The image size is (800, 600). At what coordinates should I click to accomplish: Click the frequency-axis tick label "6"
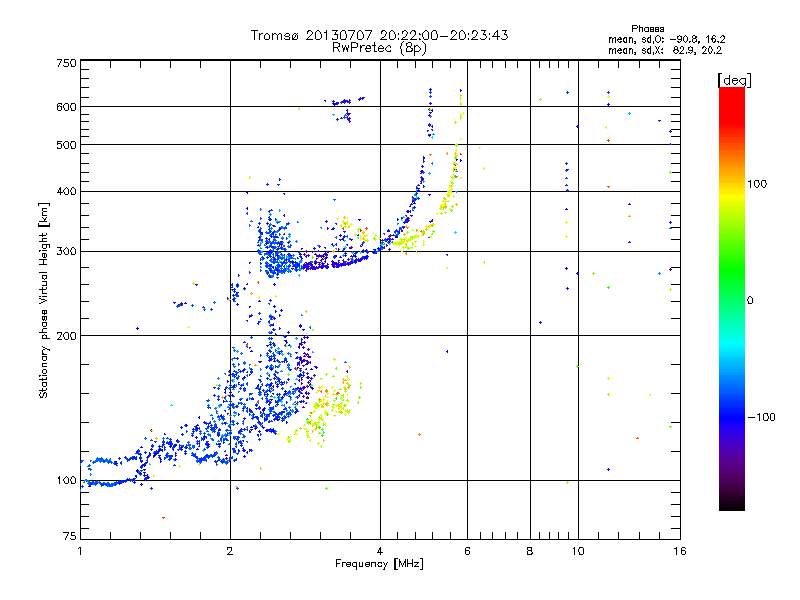point(467,551)
